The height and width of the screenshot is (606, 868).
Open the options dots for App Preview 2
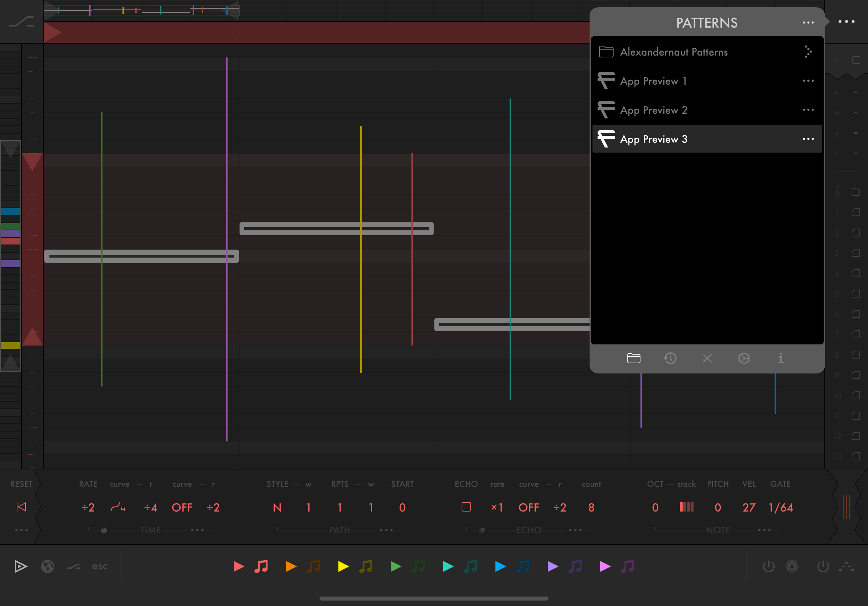pos(808,110)
